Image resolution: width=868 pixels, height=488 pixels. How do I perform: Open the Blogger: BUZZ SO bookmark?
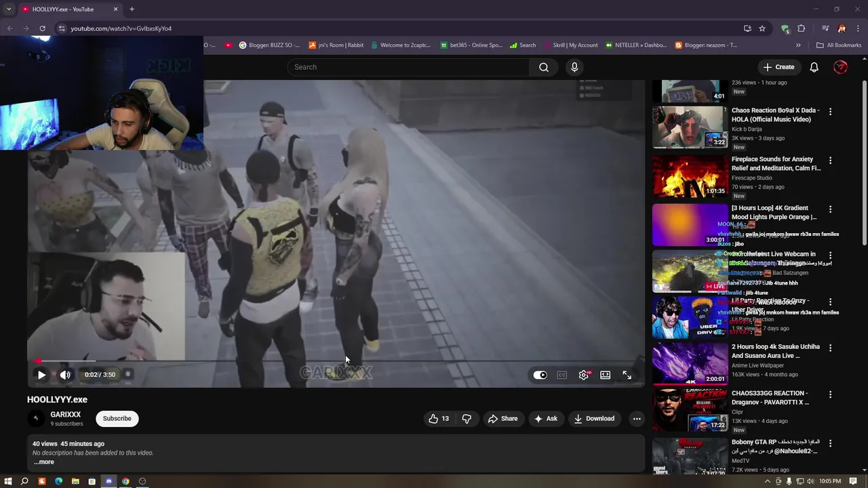pos(269,45)
